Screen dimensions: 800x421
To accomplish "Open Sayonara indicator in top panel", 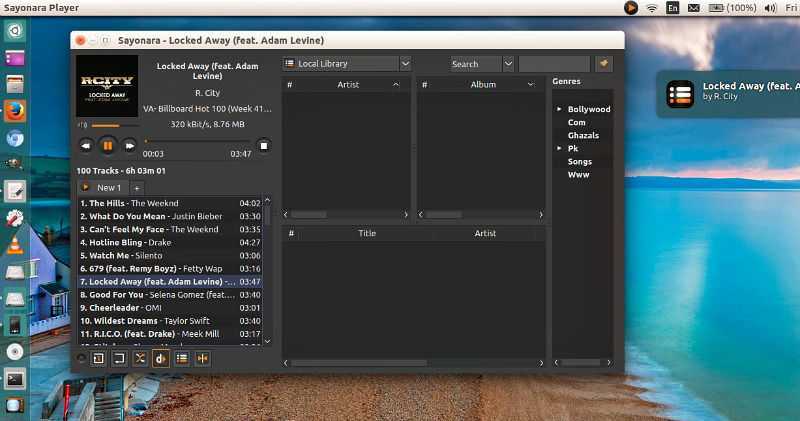I will click(631, 8).
